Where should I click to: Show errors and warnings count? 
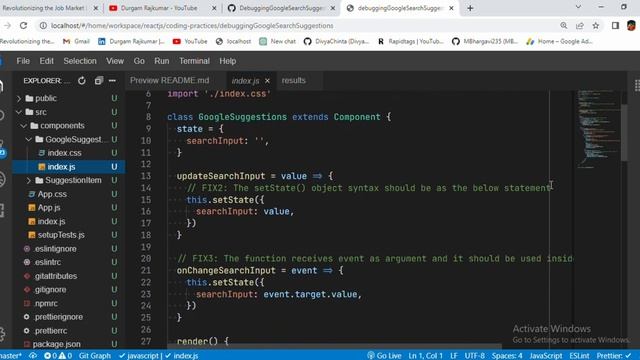[x=58, y=356]
